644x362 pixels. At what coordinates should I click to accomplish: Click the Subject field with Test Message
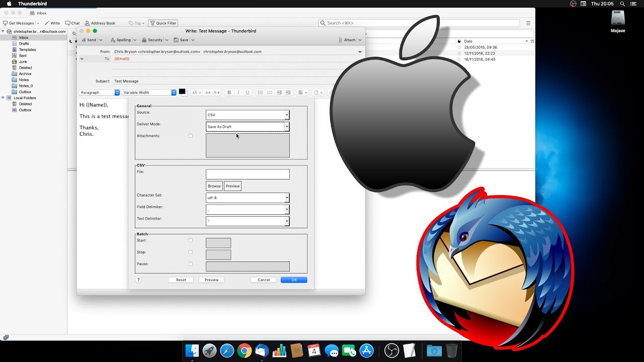(x=221, y=81)
